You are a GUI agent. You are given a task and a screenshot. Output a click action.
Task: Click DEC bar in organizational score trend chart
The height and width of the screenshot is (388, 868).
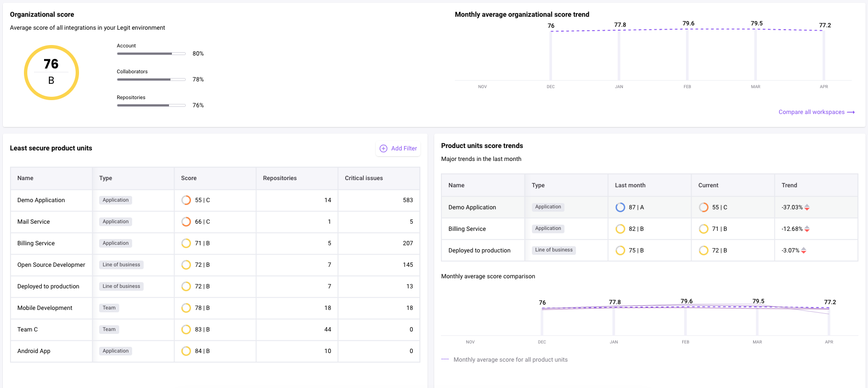551,56
